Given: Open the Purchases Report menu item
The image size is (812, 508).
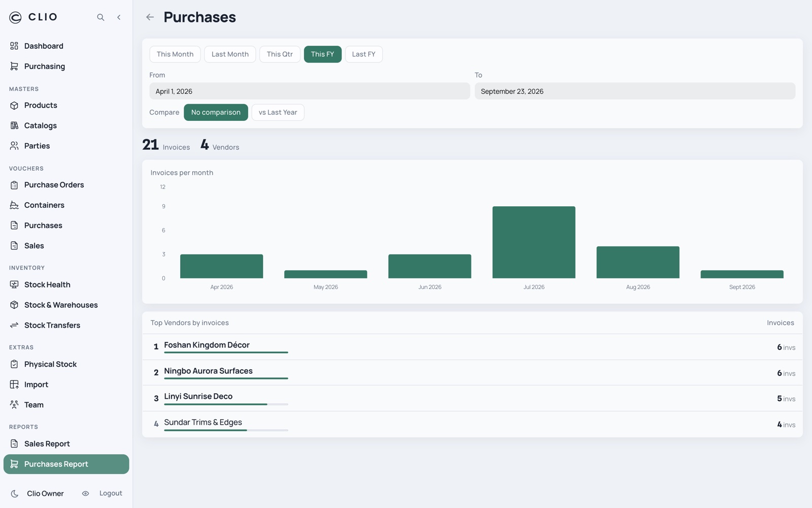Looking at the screenshot, I should click(66, 464).
